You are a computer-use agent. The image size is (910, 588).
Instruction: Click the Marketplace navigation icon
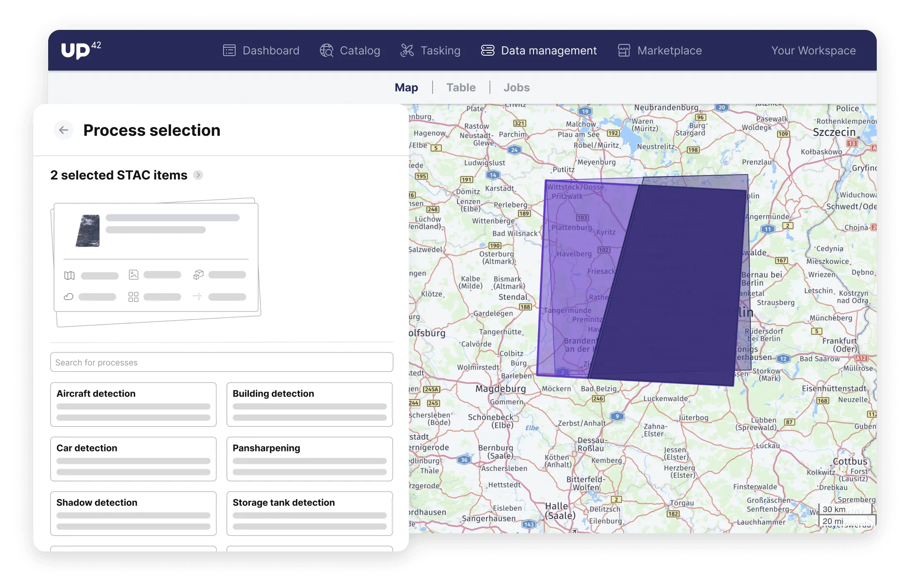click(623, 50)
